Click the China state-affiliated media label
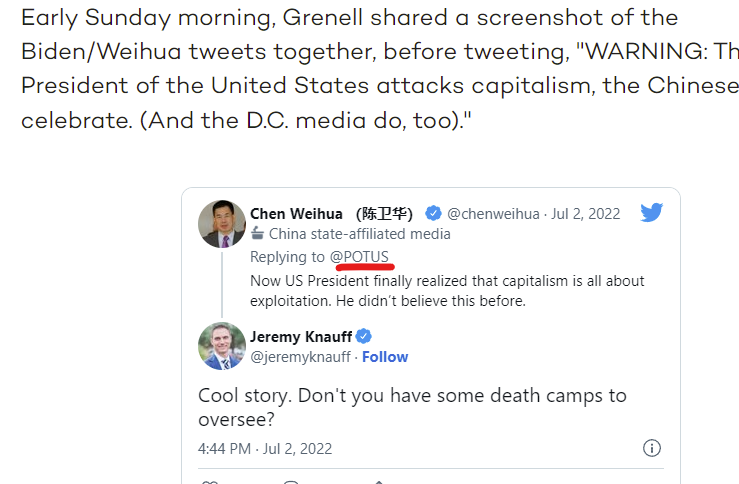This screenshot has width=739, height=484. click(x=360, y=234)
